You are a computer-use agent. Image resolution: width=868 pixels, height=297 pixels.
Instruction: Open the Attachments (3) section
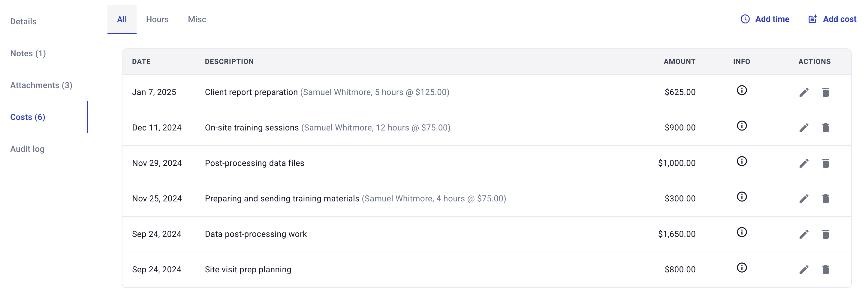[41, 85]
